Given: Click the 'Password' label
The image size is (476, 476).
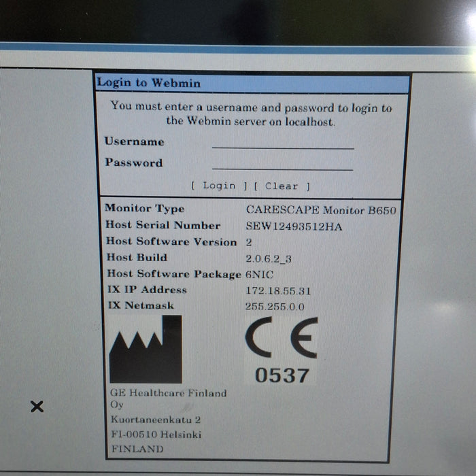Looking at the screenshot, I should point(134,163).
